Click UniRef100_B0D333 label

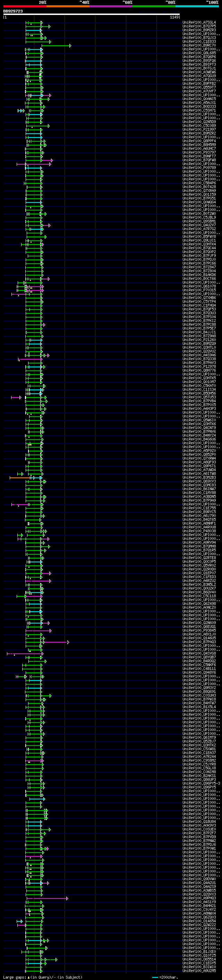[x=199, y=106]
